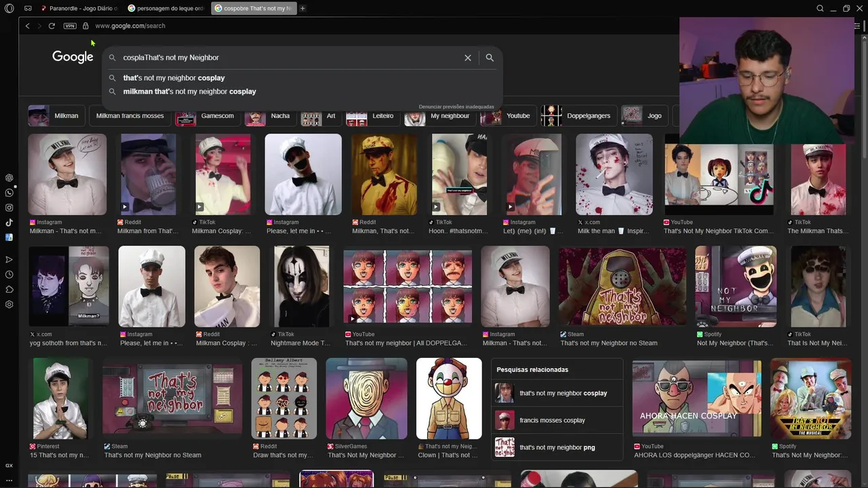The image size is (868, 488).
Task: Filter by the Nacha chip
Action: (x=270, y=116)
